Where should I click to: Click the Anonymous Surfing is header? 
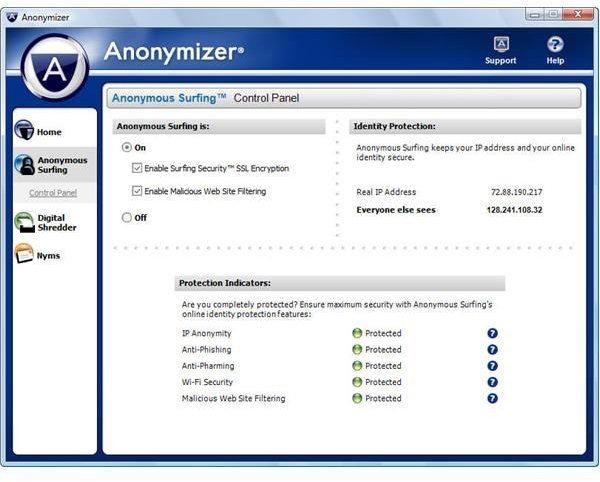(x=219, y=126)
